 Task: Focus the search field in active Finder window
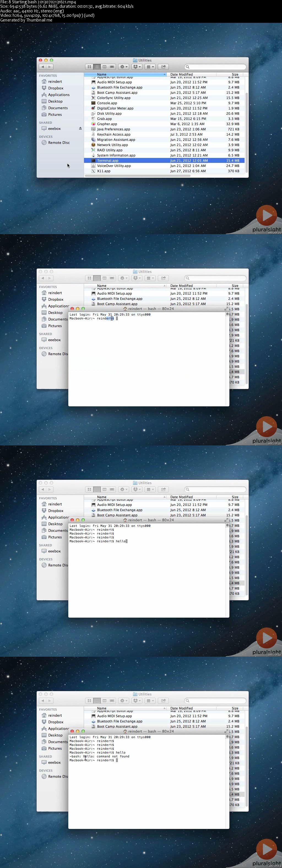click(215, 67)
